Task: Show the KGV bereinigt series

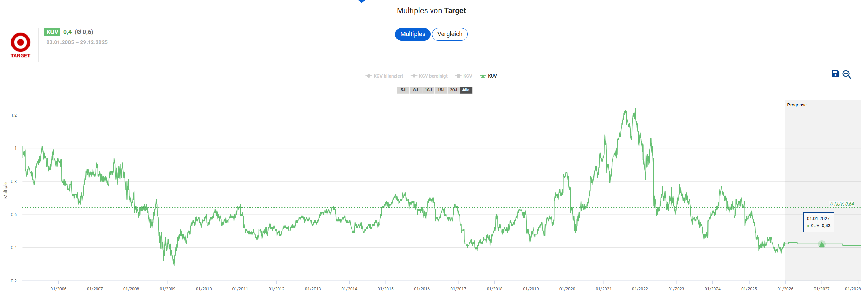Action: pos(429,76)
